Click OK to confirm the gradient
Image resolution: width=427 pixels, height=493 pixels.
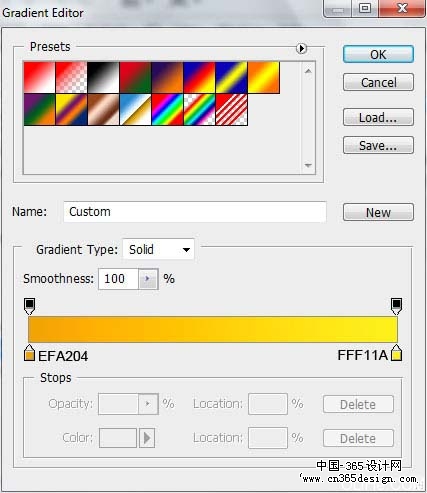pyautogui.click(x=378, y=54)
